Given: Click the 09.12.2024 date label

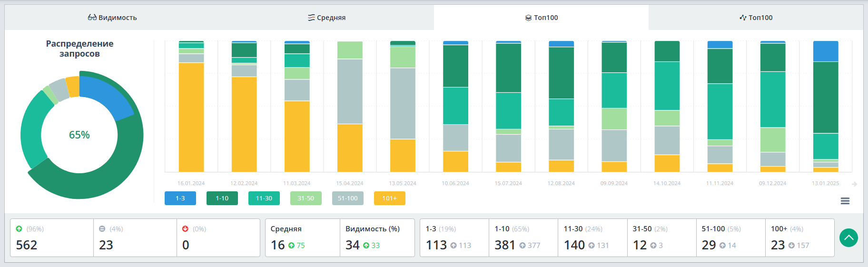Looking at the screenshot, I should click(772, 183).
